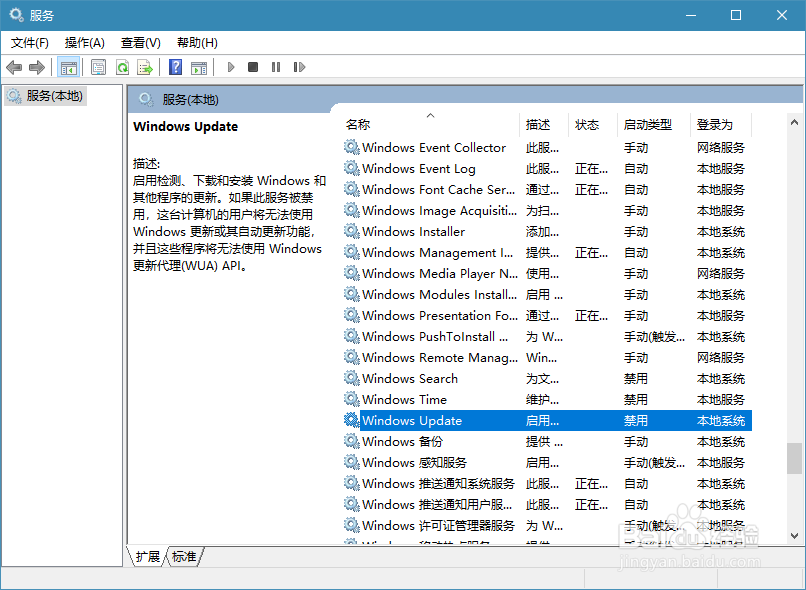The height and width of the screenshot is (590, 806).
Task: Open the Properties toolbar icon
Action: [98, 67]
